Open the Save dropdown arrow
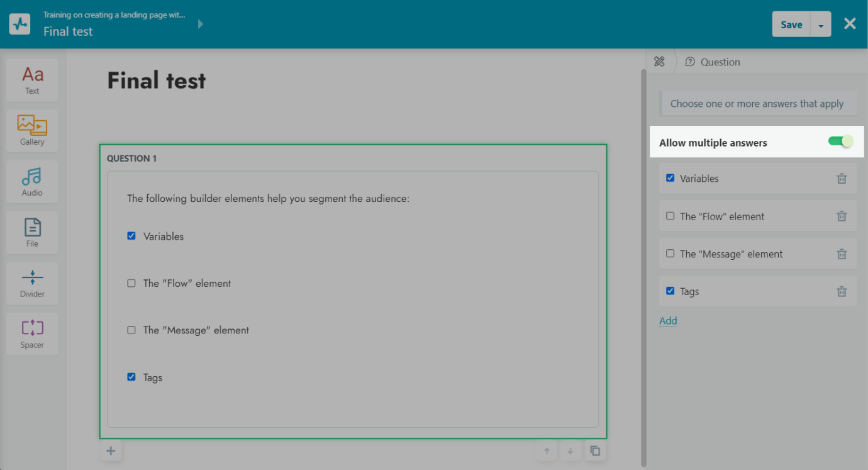 [821, 25]
